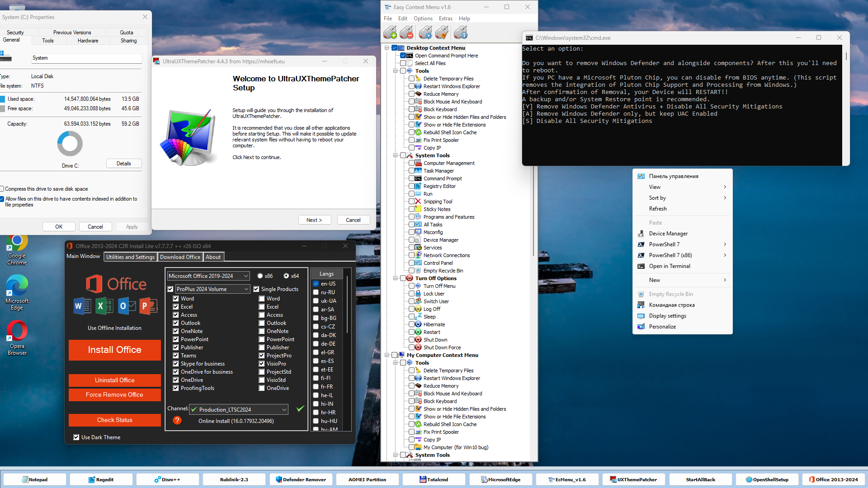Screen dimensions: 868x488
Task: Expand the View submenu arrow in context menu
Action: coord(725,187)
